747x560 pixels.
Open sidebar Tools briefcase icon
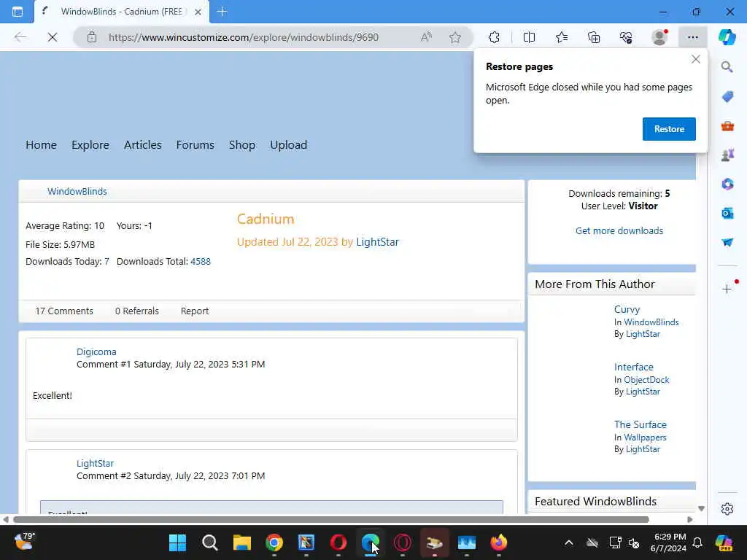tap(727, 125)
